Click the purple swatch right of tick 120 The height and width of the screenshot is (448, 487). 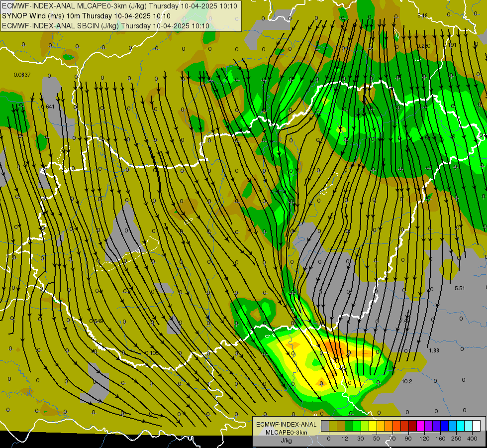pos(429,426)
